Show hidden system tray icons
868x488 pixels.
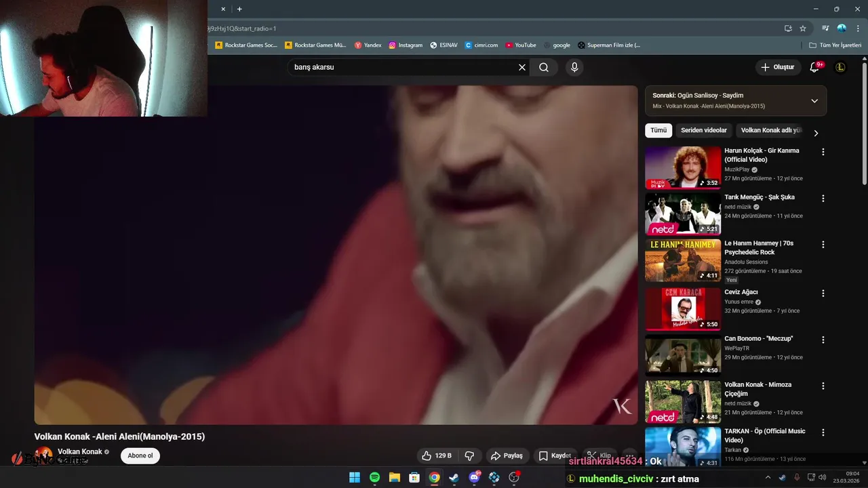pos(768,478)
